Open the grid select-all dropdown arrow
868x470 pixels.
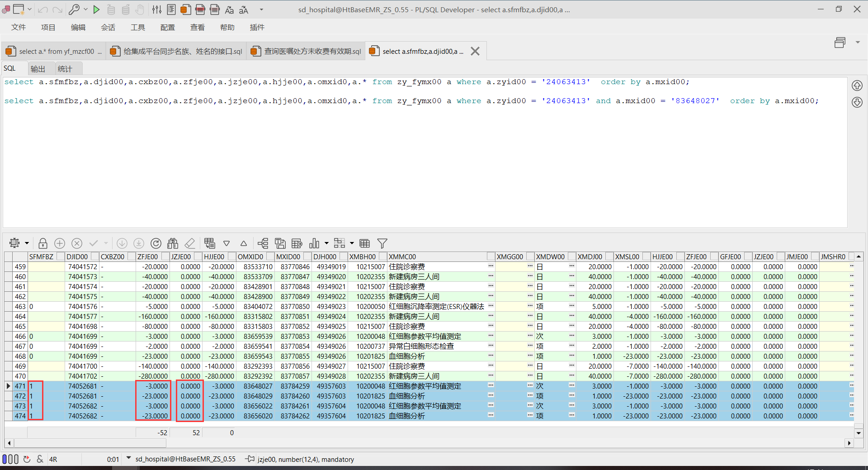pyautogui.click(x=27, y=243)
